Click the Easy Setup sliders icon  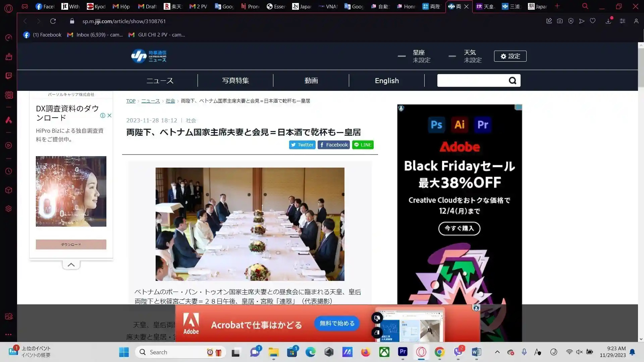[623, 21]
